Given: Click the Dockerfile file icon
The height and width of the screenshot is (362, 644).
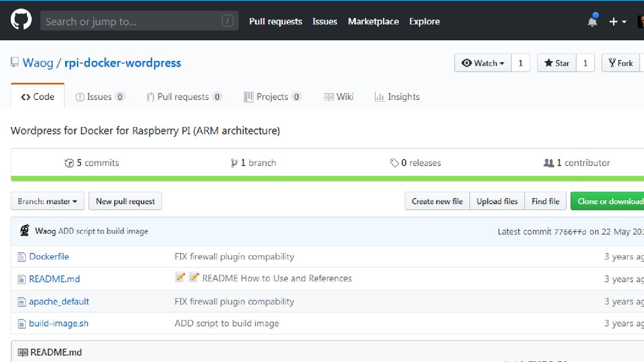Looking at the screenshot, I should (x=21, y=257).
